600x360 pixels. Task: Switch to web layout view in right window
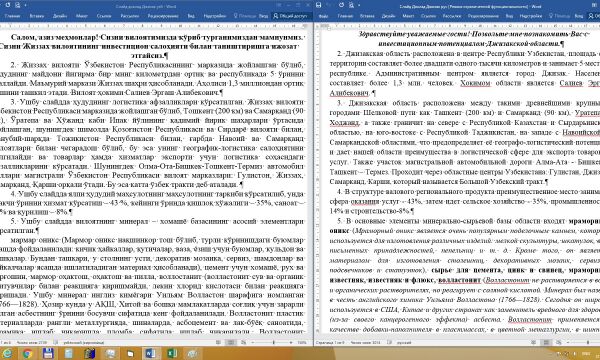pos(558,342)
